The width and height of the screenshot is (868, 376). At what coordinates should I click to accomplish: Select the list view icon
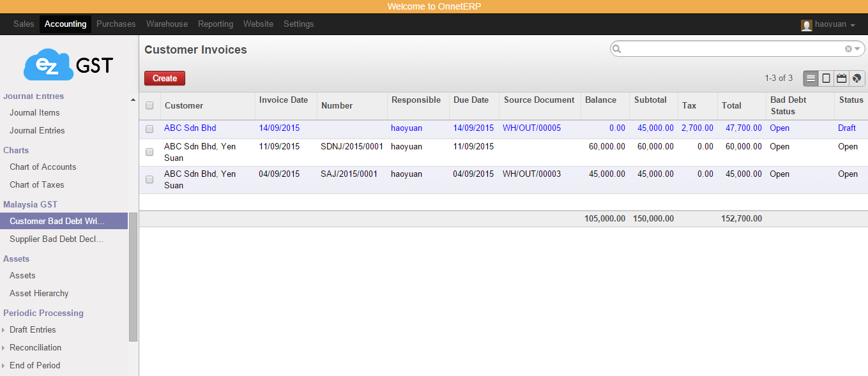pos(811,78)
